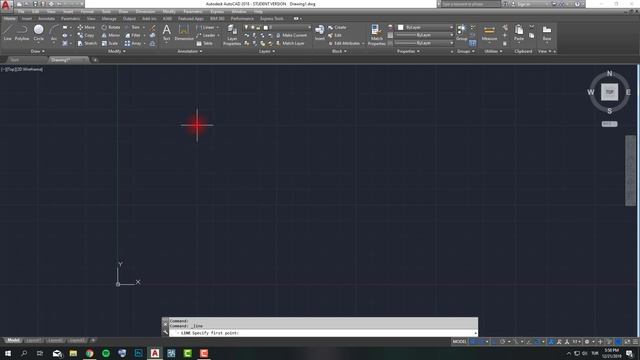Click the Group tool
The height and width of the screenshot is (360, 640).
[x=462, y=32]
